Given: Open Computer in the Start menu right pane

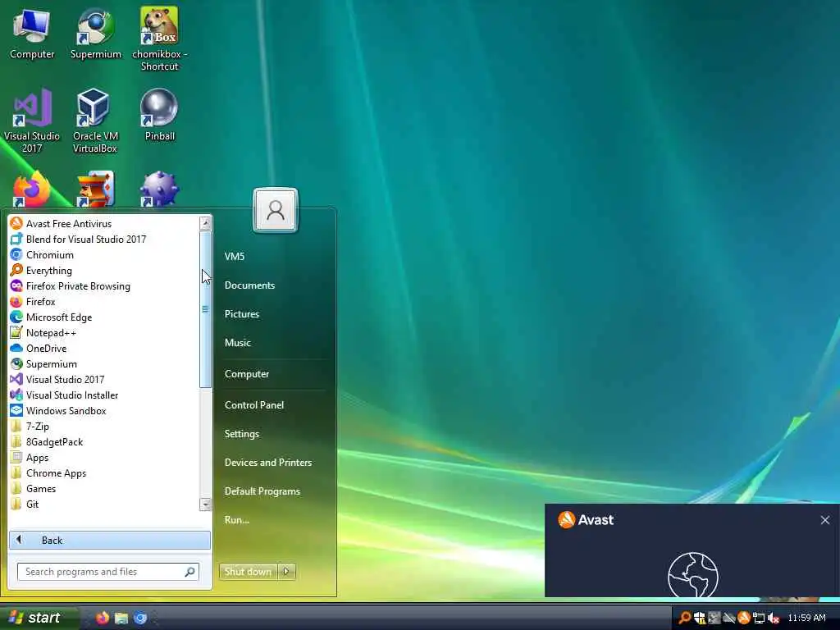Looking at the screenshot, I should 246,373.
